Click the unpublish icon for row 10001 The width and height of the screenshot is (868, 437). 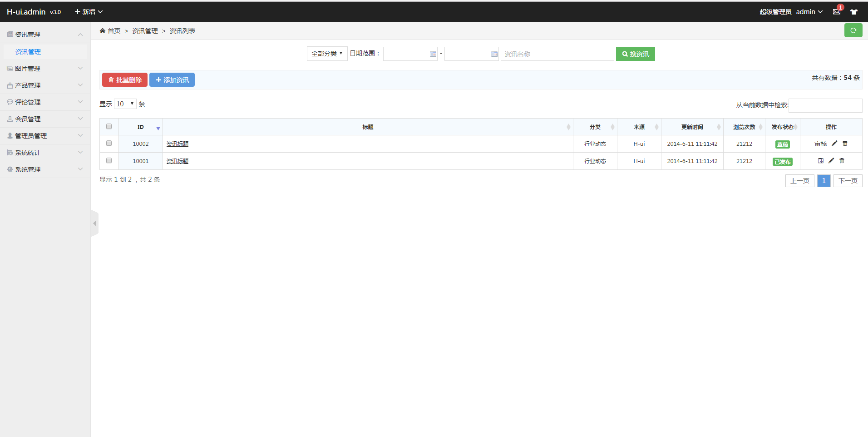821,161
